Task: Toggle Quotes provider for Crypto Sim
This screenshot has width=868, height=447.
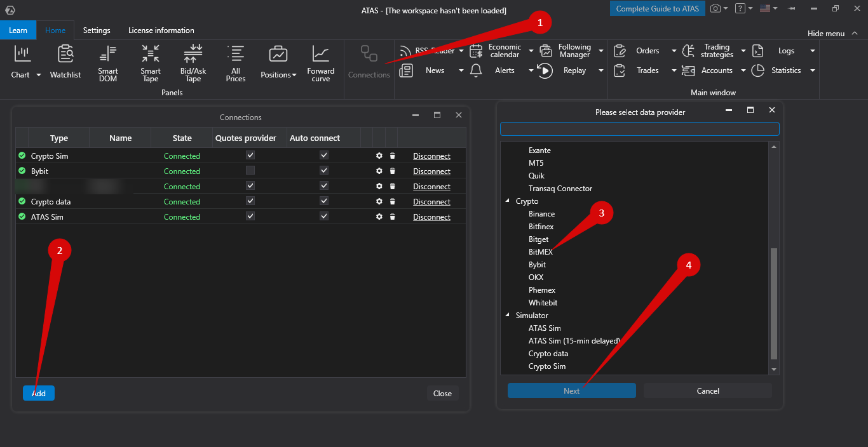Action: [250, 155]
